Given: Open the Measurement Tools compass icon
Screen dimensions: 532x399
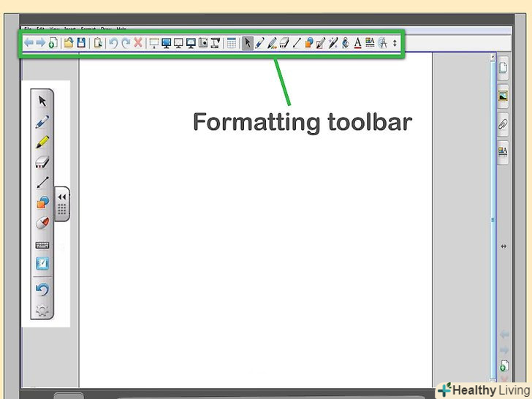Looking at the screenshot, I should (x=382, y=43).
